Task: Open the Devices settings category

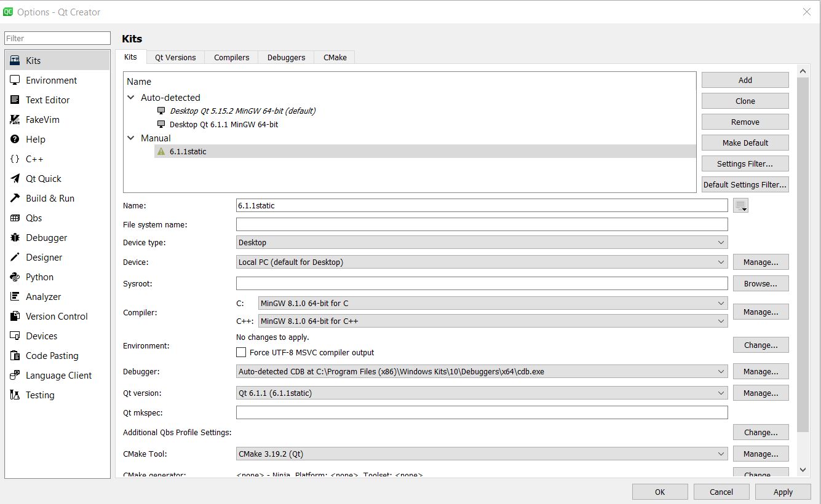Action: (x=57, y=336)
